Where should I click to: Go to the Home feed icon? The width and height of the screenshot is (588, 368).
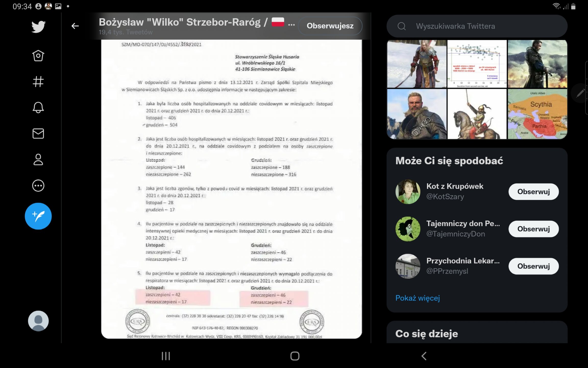pos(38,55)
